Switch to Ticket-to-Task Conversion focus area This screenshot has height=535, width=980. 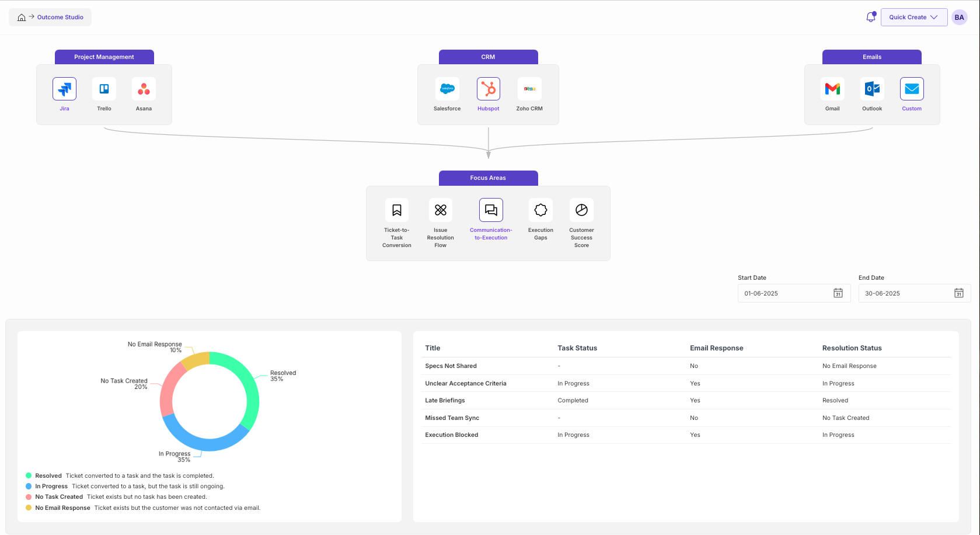tap(397, 210)
